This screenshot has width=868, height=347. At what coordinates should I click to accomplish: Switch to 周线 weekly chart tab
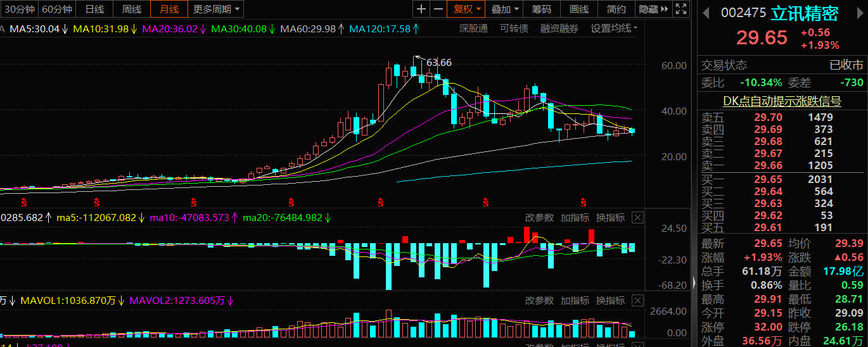132,9
